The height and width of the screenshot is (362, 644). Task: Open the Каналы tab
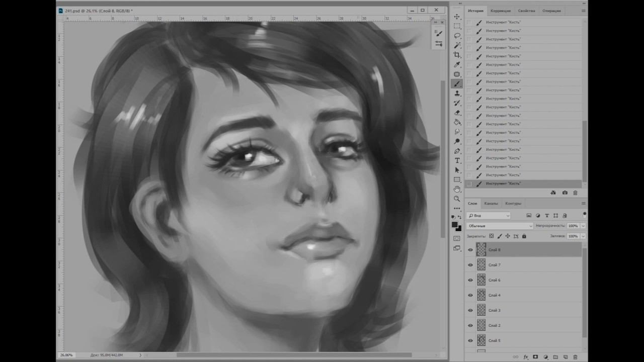[491, 203]
